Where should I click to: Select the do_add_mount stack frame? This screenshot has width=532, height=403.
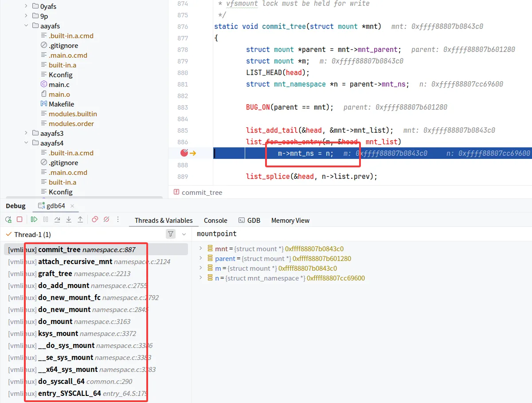[96, 285]
